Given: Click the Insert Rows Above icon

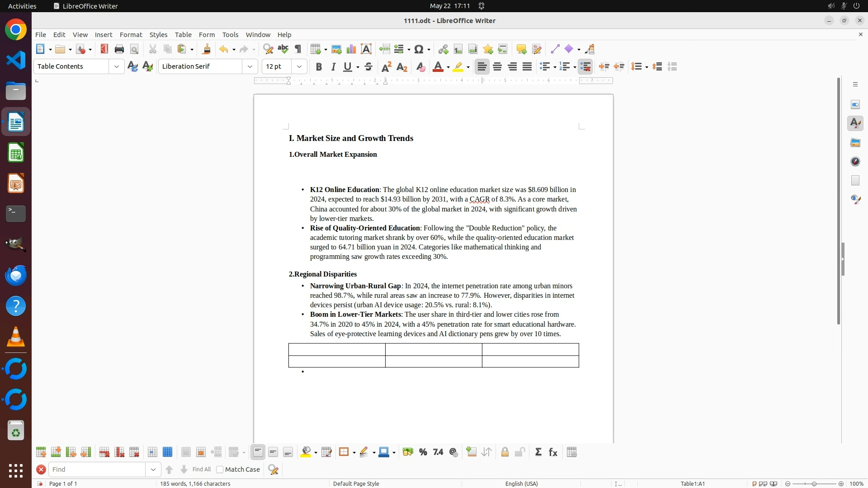Looking at the screenshot, I should point(41,452).
